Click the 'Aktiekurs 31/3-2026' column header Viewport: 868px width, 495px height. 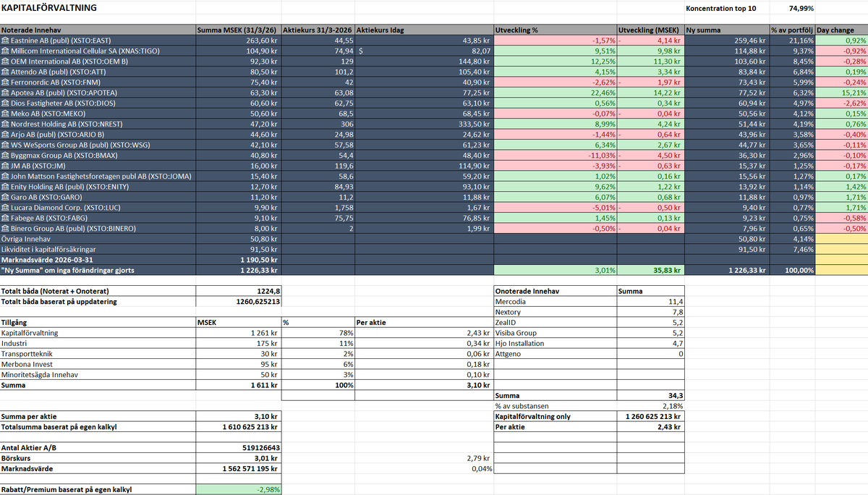pos(318,30)
